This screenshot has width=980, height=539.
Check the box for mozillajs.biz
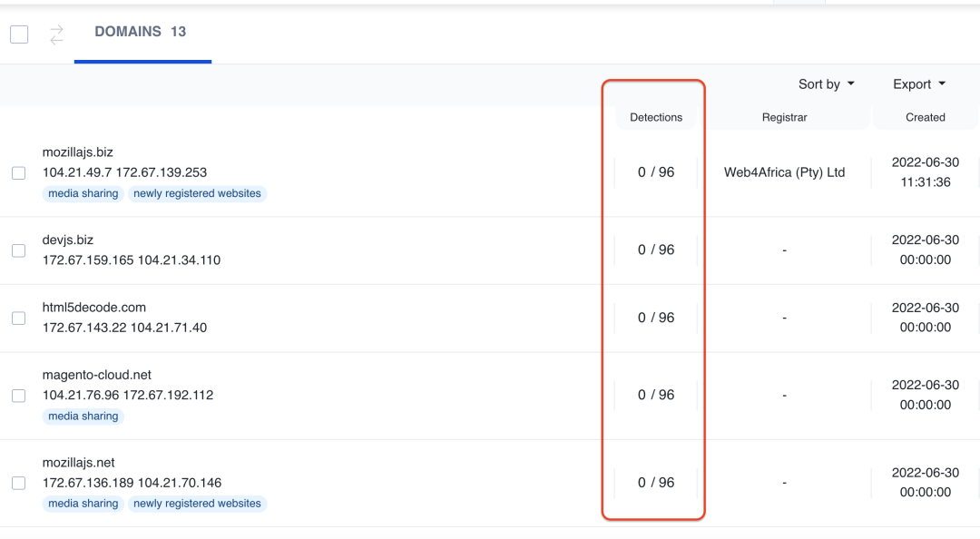coord(18,172)
